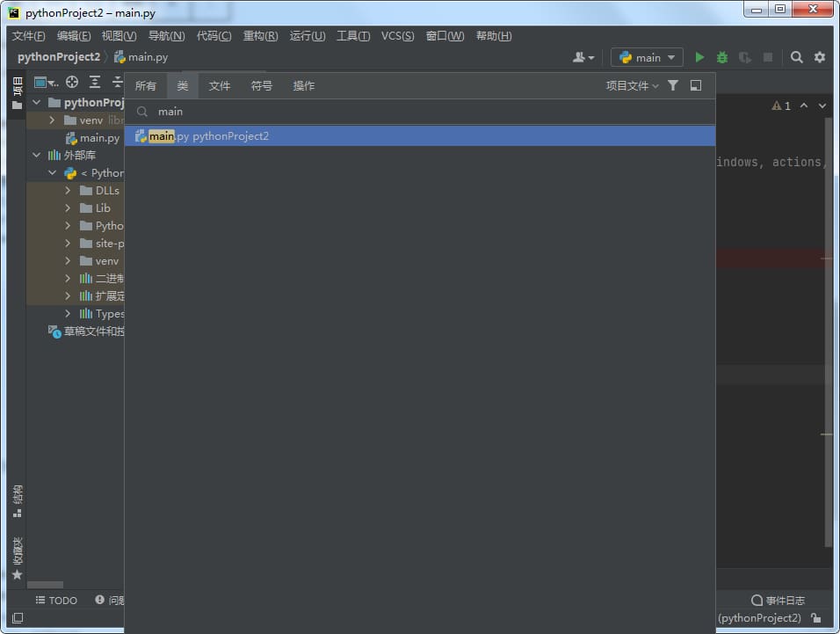
Task: Run the main configuration with green play button
Action: (x=699, y=57)
